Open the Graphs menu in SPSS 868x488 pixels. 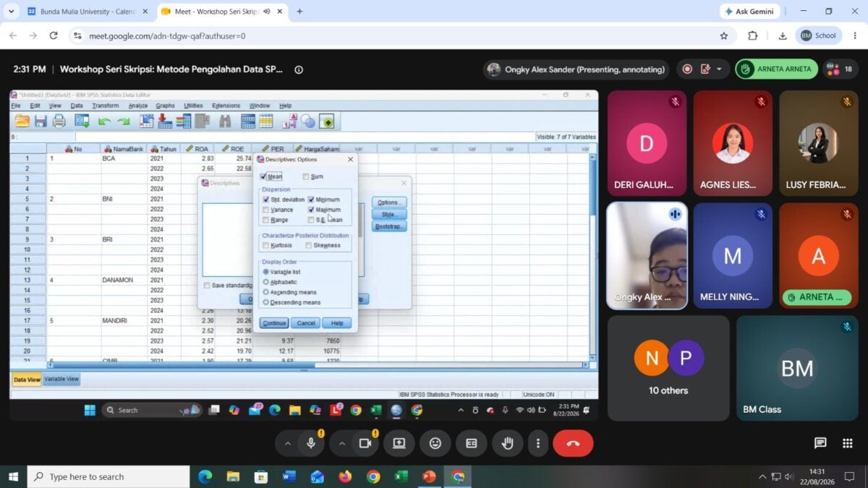click(165, 106)
